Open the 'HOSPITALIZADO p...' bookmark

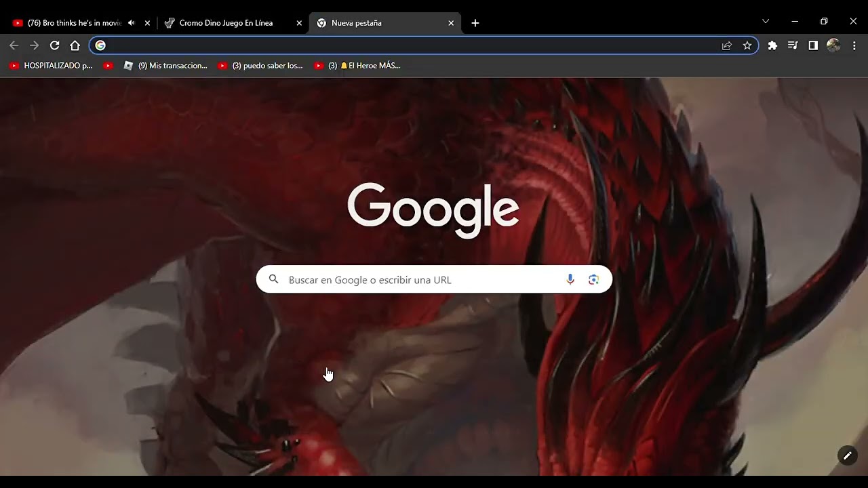pos(51,66)
